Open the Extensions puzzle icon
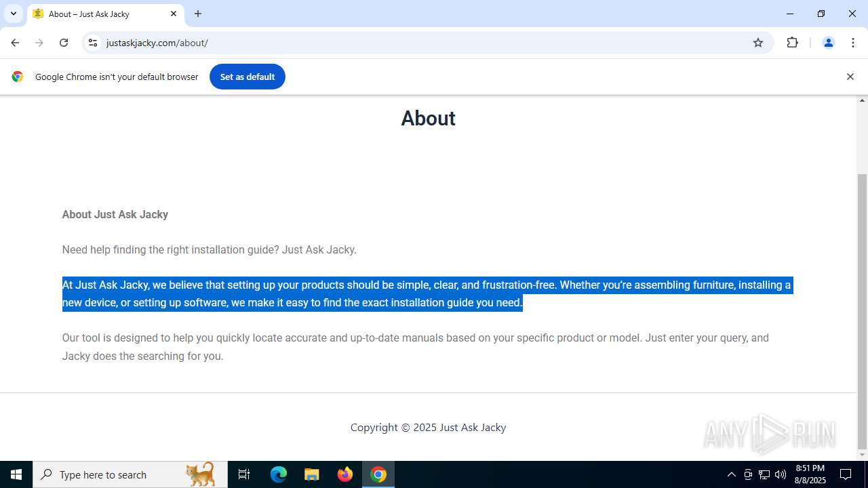Screen dimensions: 868x488 coord(792,43)
